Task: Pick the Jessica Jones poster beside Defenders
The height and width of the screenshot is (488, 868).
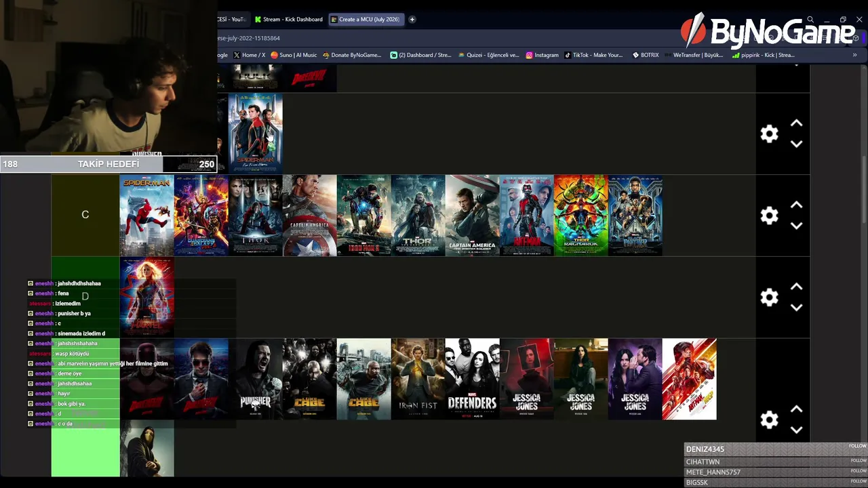Action: click(x=527, y=379)
